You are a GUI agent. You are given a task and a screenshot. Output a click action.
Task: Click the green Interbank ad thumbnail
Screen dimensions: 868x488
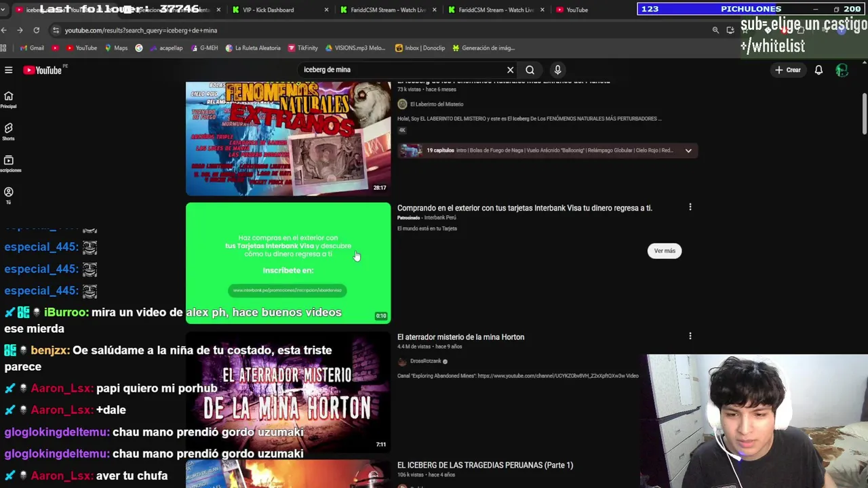288,263
